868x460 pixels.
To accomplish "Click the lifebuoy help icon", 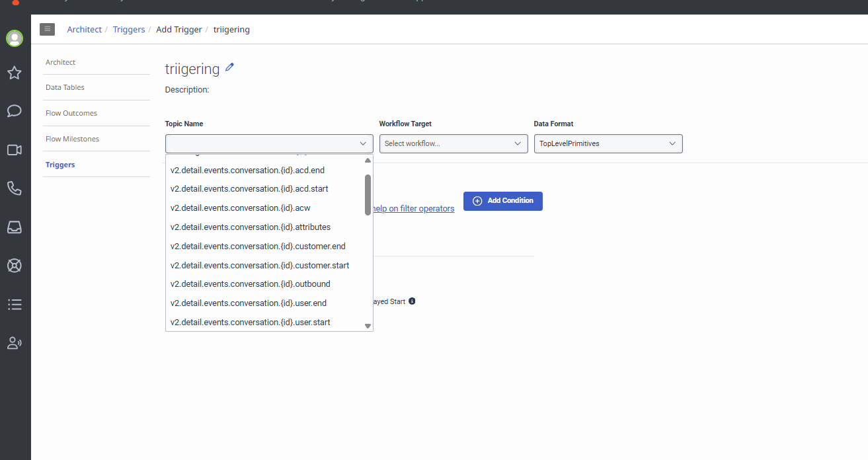I will pos(15,266).
